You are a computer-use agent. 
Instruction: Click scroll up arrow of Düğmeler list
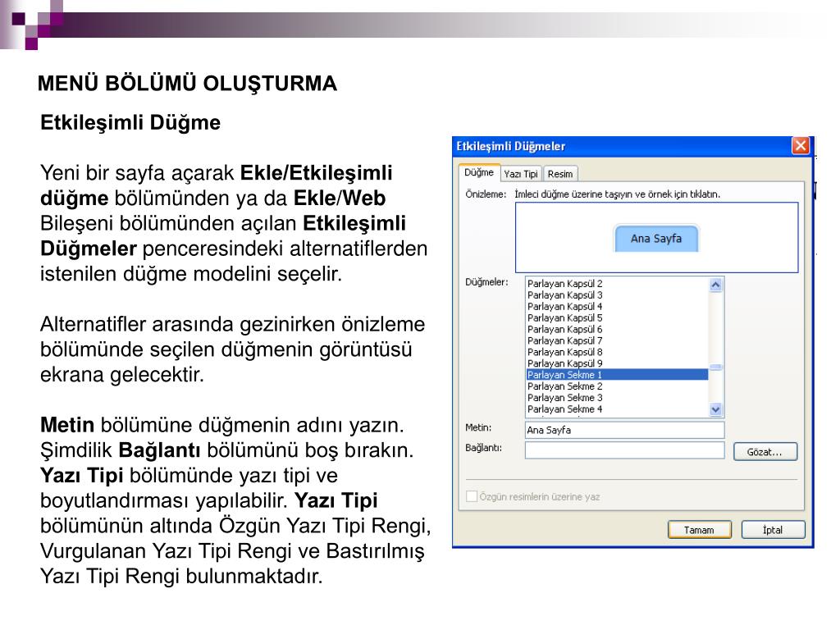click(x=715, y=285)
